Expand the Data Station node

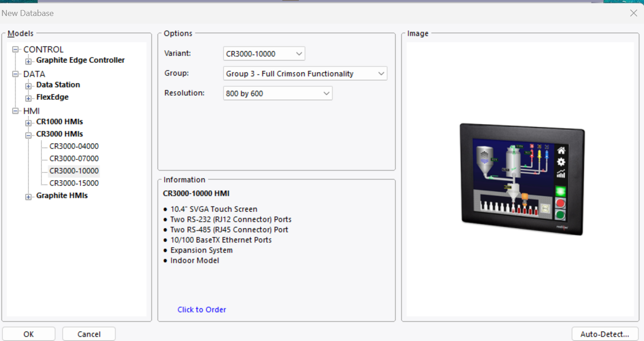pyautogui.click(x=28, y=86)
